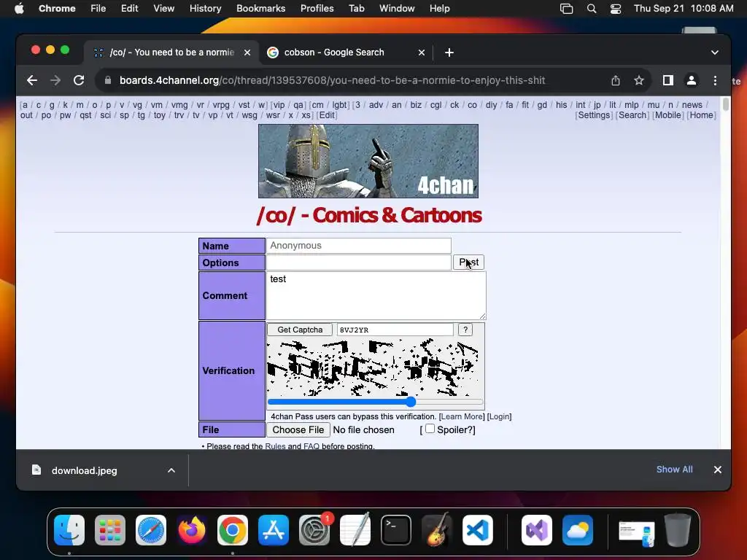Launch Firefox from the dock
Image resolution: width=747 pixels, height=560 pixels.
192,530
